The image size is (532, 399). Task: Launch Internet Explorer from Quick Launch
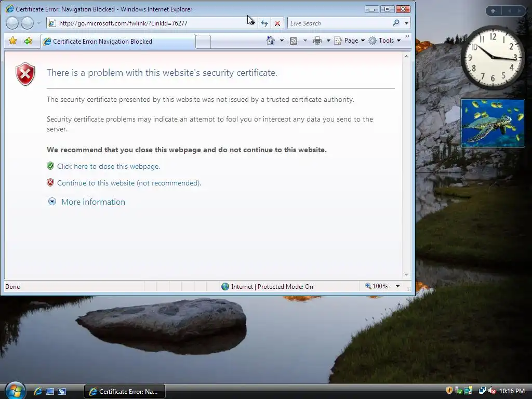37,392
